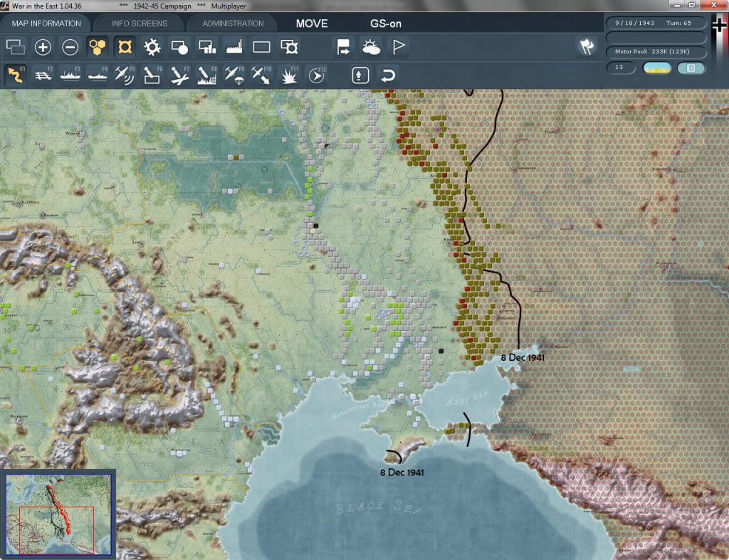Click the empty rectangle toolbar icon
Screen dimensions: 729x560
click(261, 47)
